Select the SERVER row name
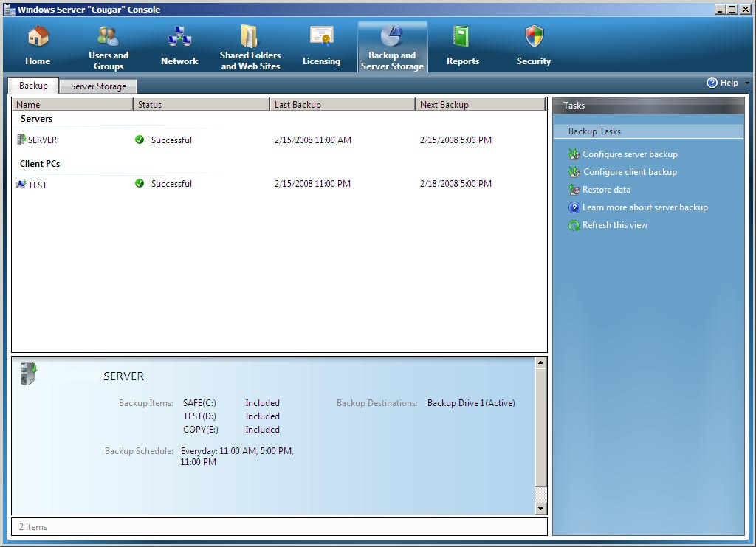The image size is (756, 547). (42, 140)
